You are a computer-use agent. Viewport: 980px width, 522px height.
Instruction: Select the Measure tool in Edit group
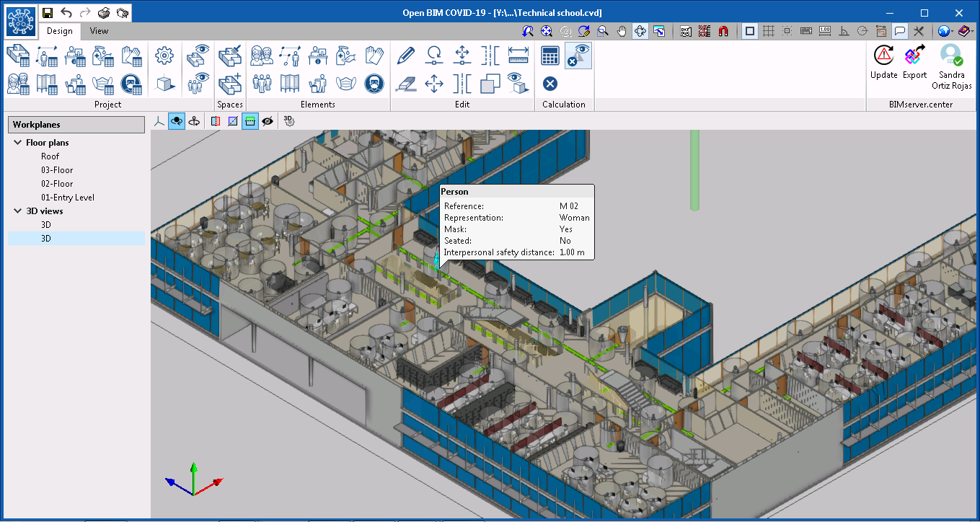tap(518, 56)
